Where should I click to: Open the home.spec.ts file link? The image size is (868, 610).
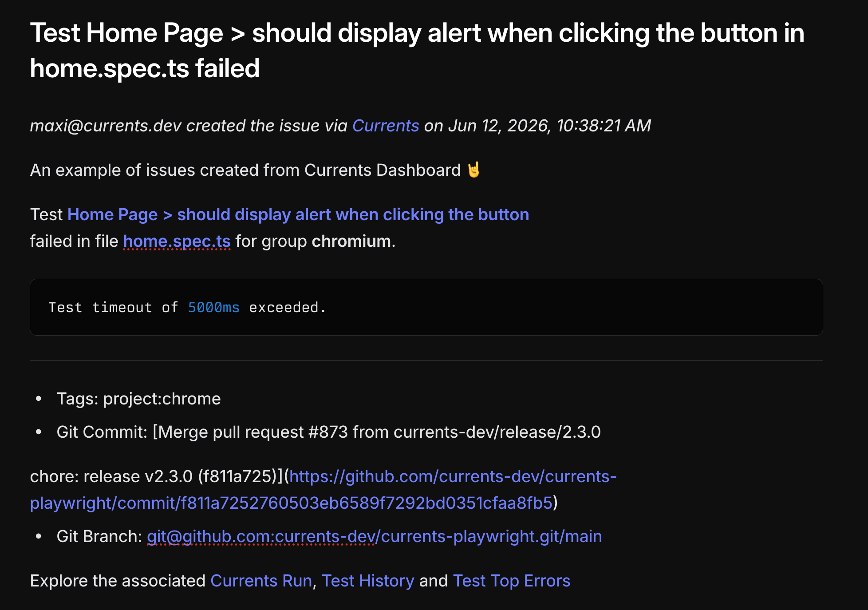point(177,241)
